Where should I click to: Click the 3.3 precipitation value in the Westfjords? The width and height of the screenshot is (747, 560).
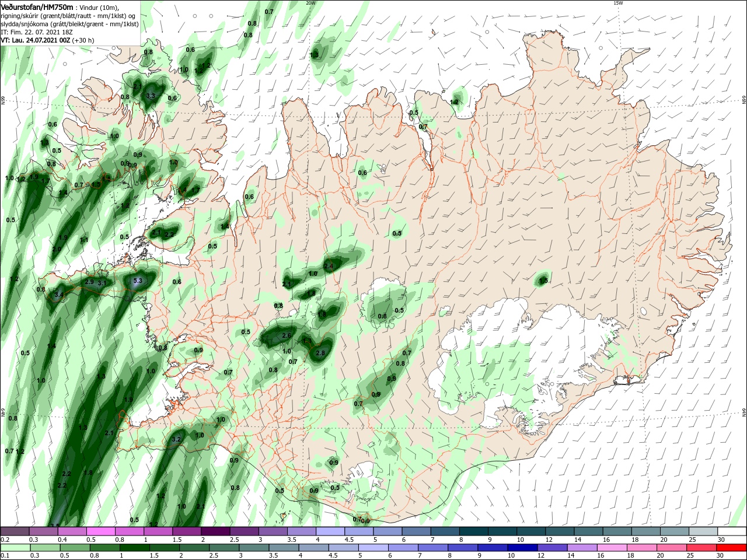point(151,96)
